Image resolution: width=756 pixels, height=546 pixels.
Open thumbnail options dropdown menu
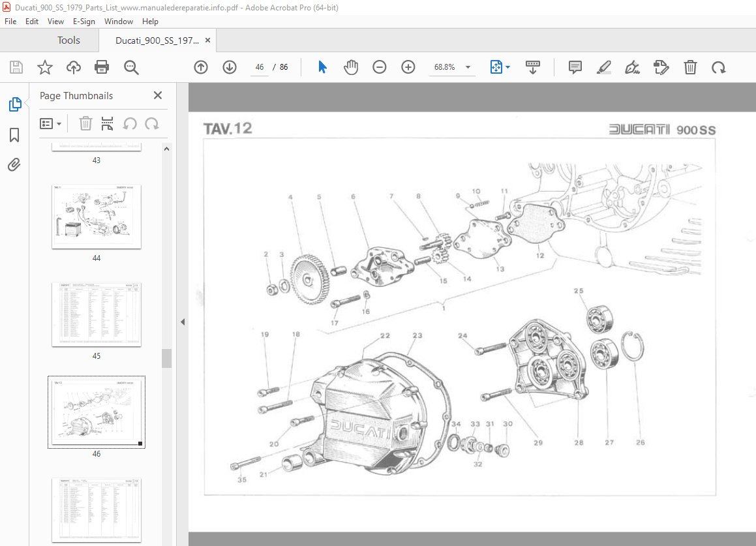point(51,123)
